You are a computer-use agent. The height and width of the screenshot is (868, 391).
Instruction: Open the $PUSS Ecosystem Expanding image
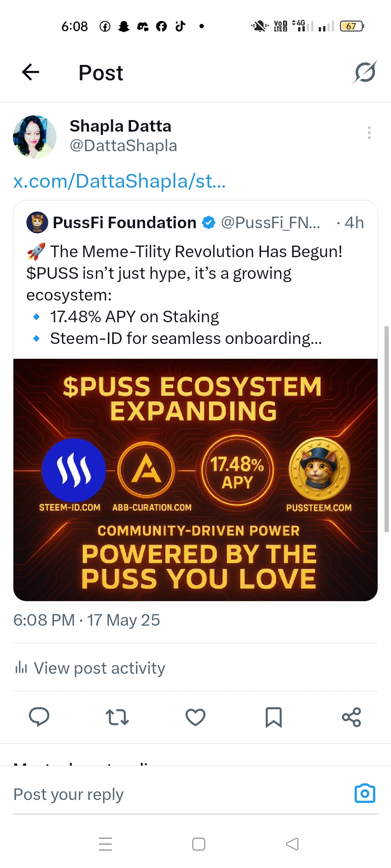(x=195, y=480)
